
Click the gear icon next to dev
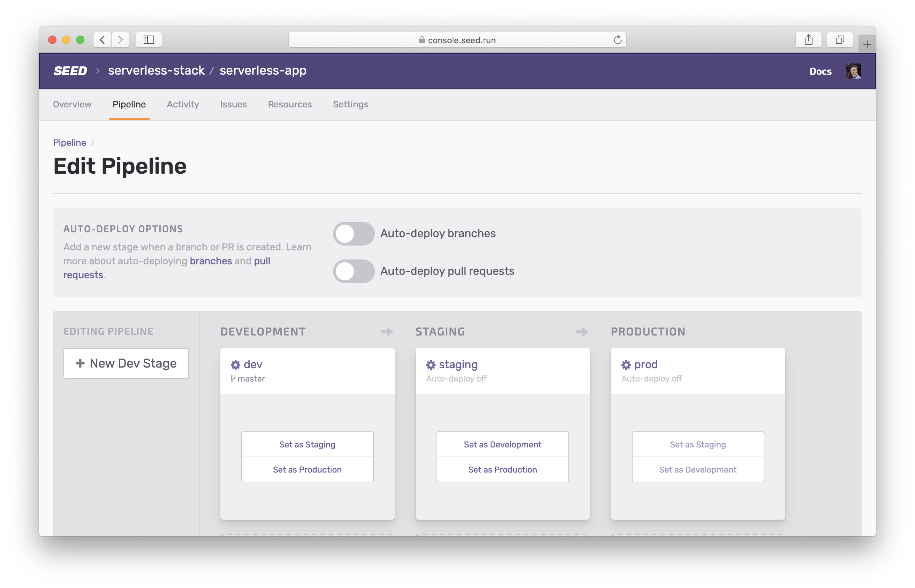235,365
